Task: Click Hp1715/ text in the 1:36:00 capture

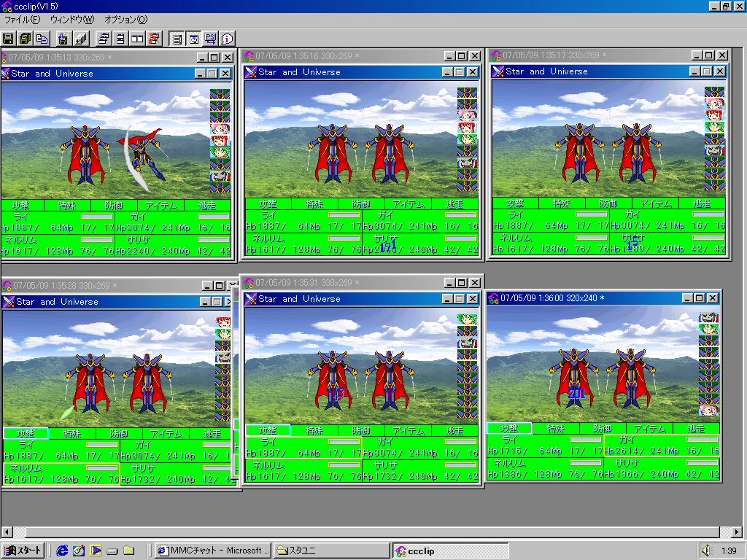Action: click(506, 451)
